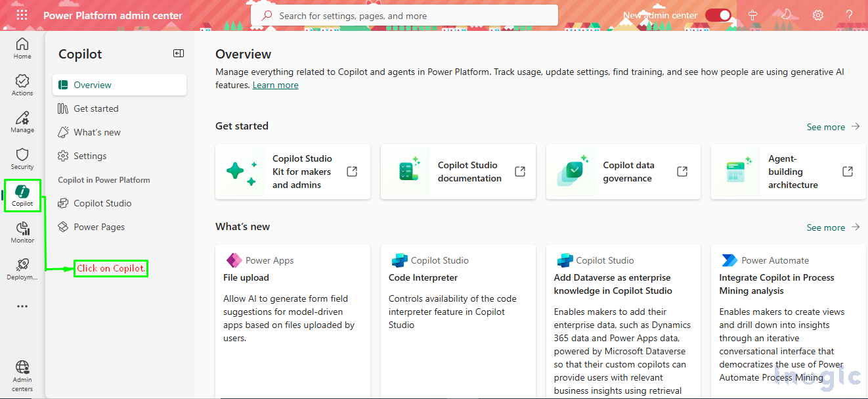
Task: Show more rail items via ellipsis
Action: 22,306
